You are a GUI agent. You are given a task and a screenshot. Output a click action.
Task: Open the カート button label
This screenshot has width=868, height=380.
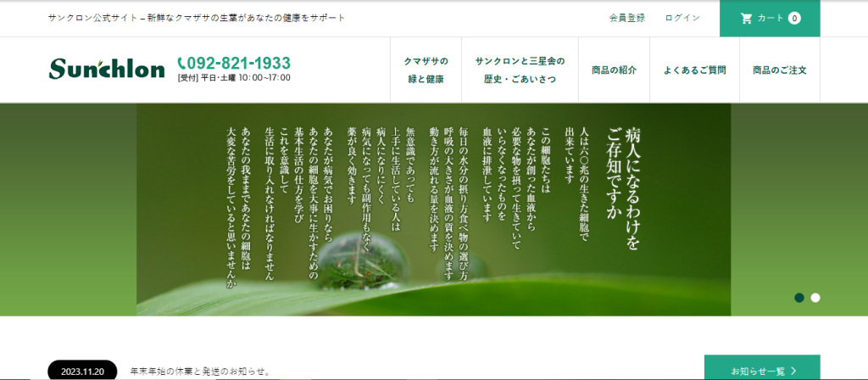[x=770, y=18]
